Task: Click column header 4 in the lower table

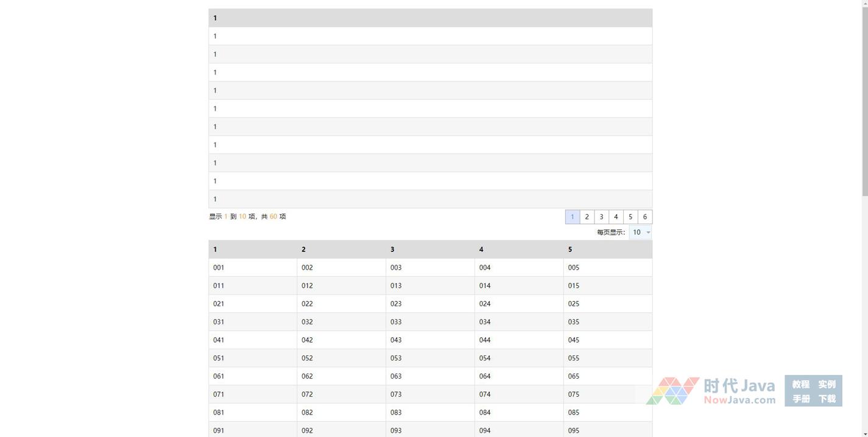Action: [519, 250]
